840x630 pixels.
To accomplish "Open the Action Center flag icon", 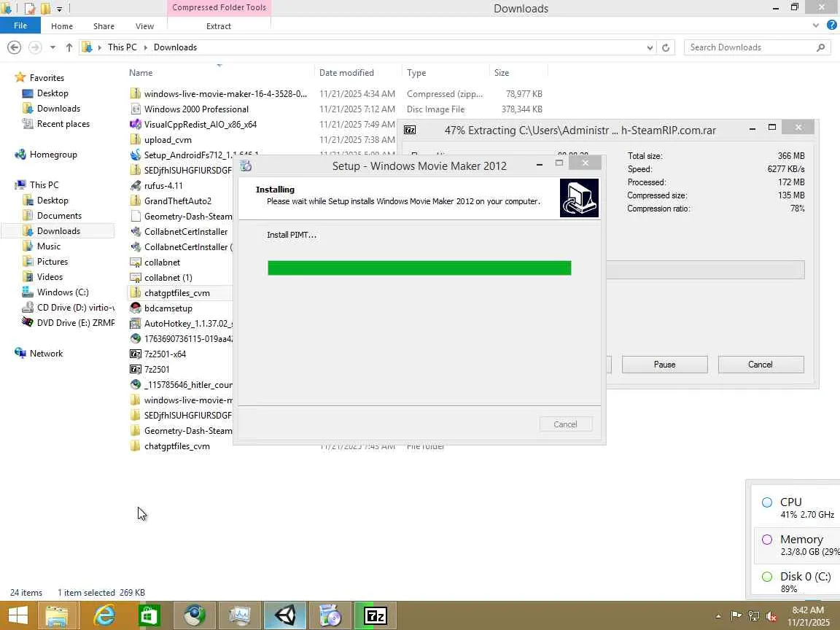I will tap(736, 616).
